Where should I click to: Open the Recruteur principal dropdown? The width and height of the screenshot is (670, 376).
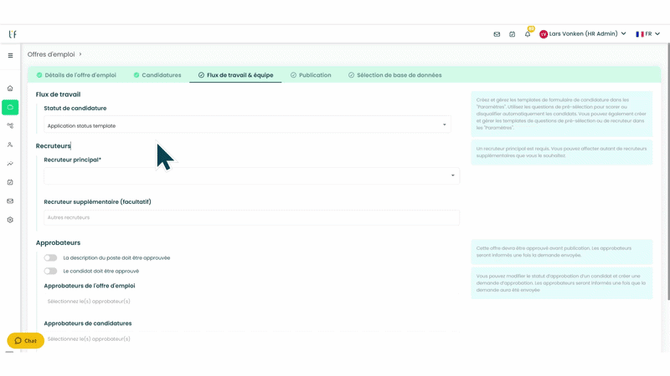coord(252,176)
